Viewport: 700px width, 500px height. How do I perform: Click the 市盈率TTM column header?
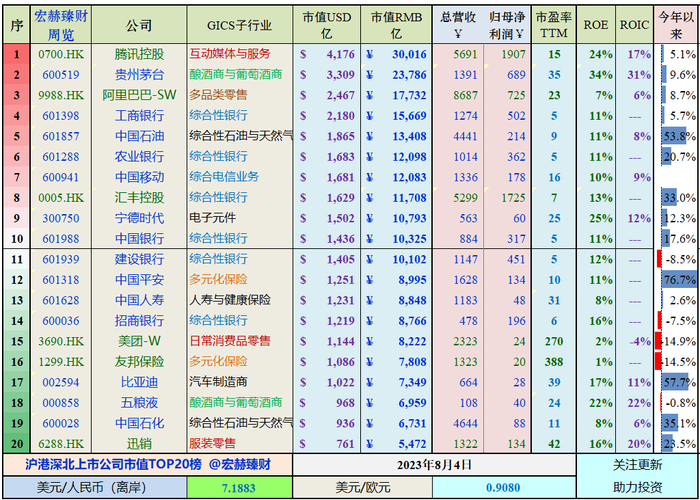pos(554,25)
